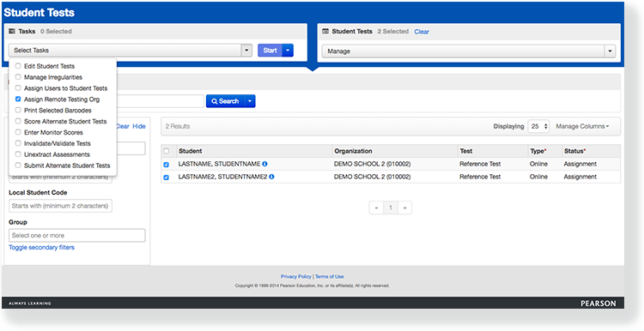Uncheck Assign Remote Testing Org task
The image size is (644, 331).
point(18,99)
